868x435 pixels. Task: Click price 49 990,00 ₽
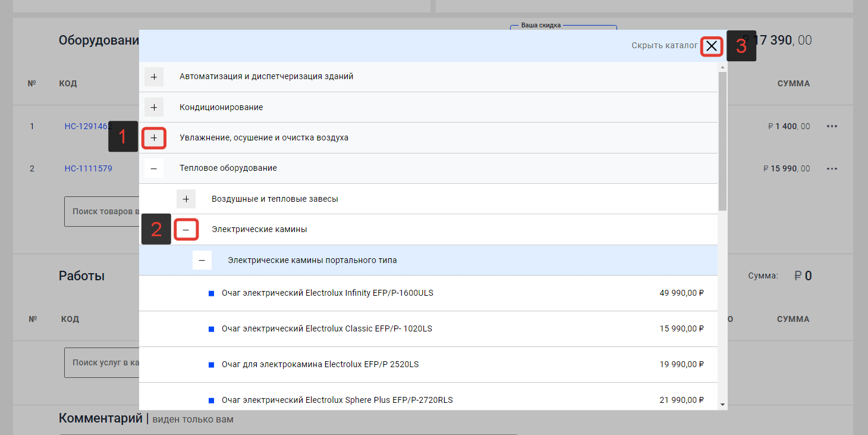(682, 293)
